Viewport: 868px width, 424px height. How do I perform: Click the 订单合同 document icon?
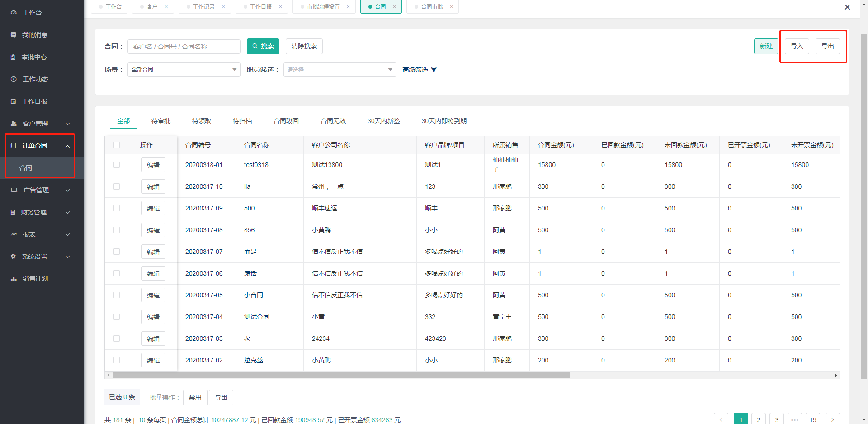[x=14, y=146]
